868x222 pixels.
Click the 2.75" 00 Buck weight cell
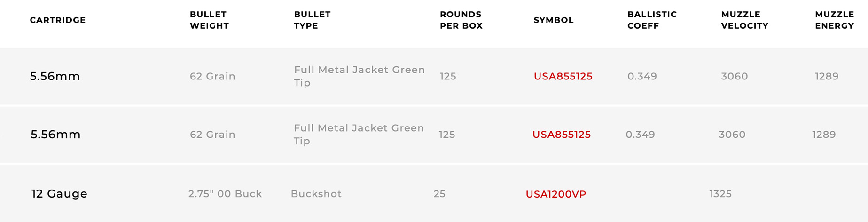(x=225, y=194)
